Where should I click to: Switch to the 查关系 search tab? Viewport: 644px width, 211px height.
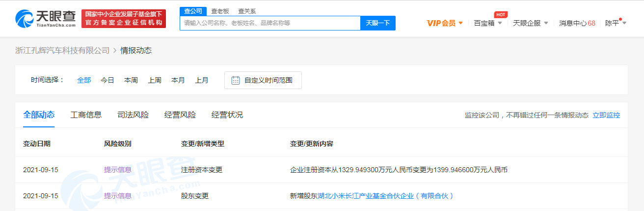[x=247, y=11]
